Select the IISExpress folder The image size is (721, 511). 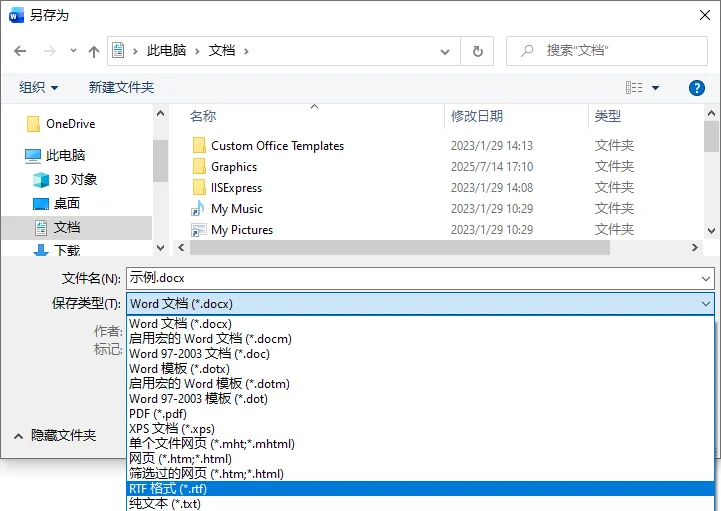coord(236,188)
